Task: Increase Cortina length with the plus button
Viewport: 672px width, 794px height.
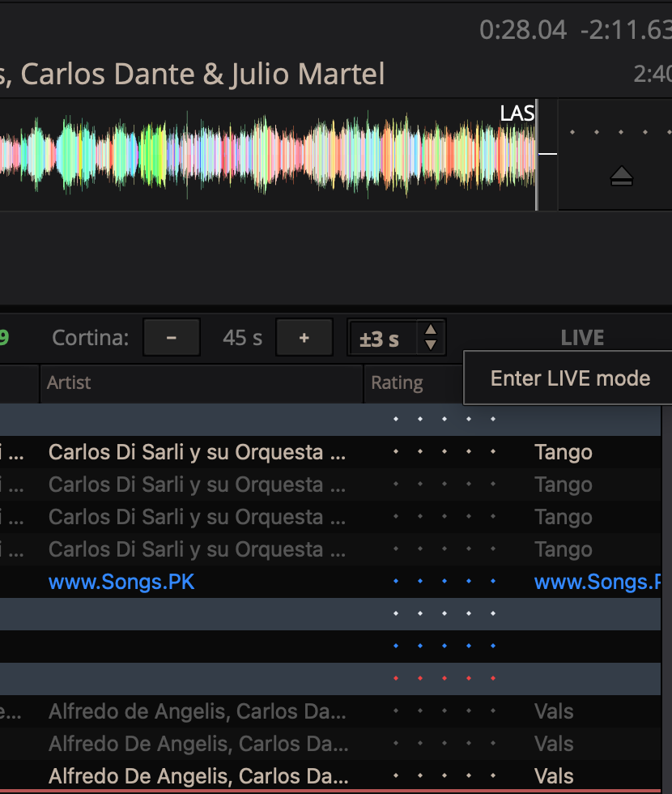Action: [x=304, y=337]
